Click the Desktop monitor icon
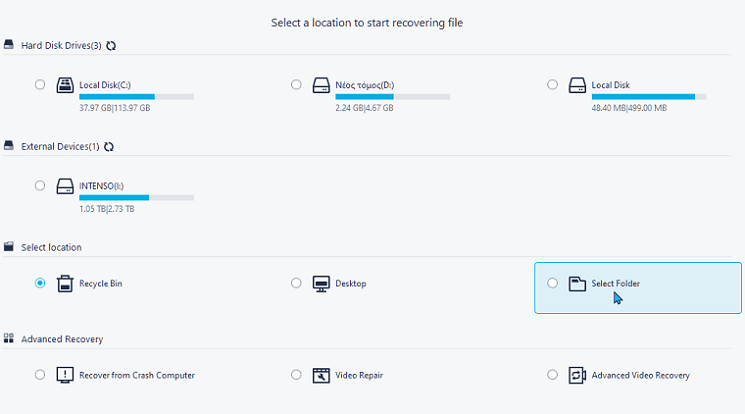 point(321,283)
